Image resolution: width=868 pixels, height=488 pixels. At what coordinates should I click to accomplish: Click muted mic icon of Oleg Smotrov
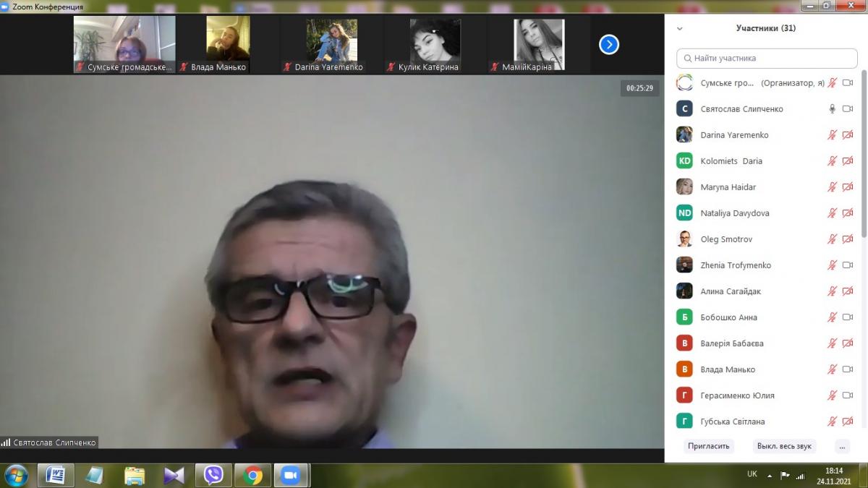click(833, 239)
